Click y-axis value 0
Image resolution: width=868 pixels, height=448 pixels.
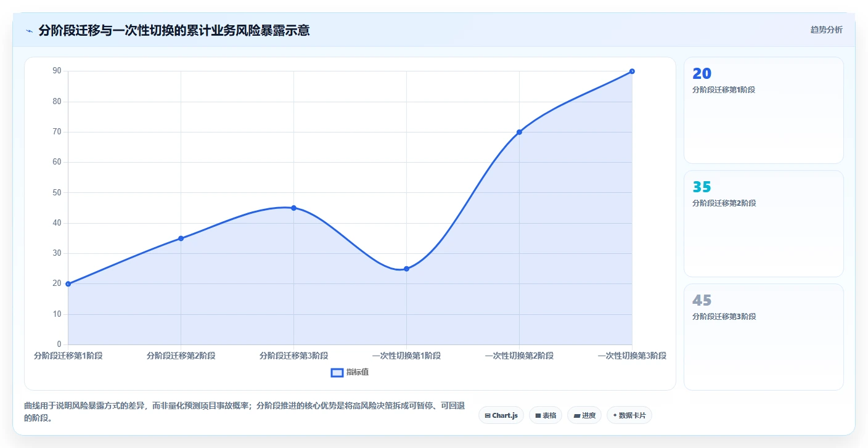[x=59, y=344]
